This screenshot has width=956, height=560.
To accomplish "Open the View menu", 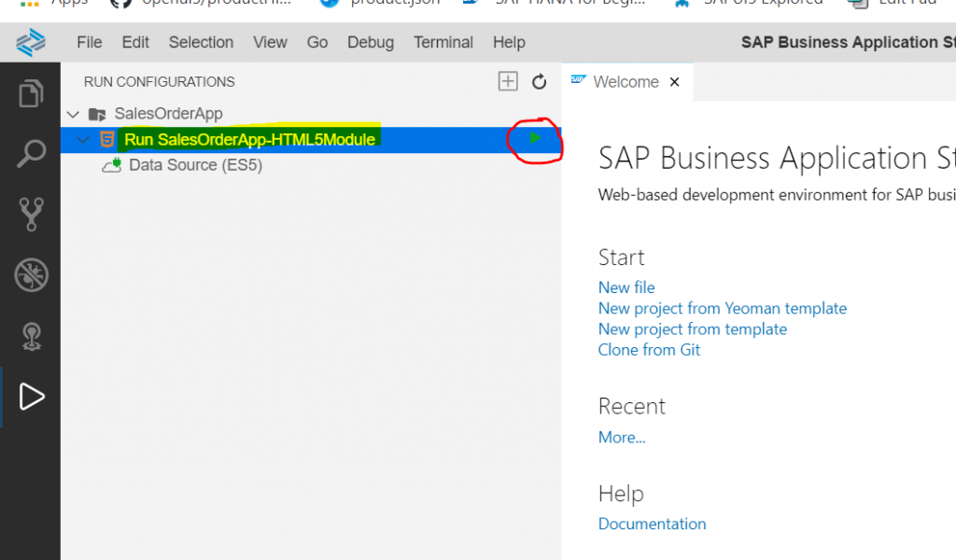I will tap(270, 42).
